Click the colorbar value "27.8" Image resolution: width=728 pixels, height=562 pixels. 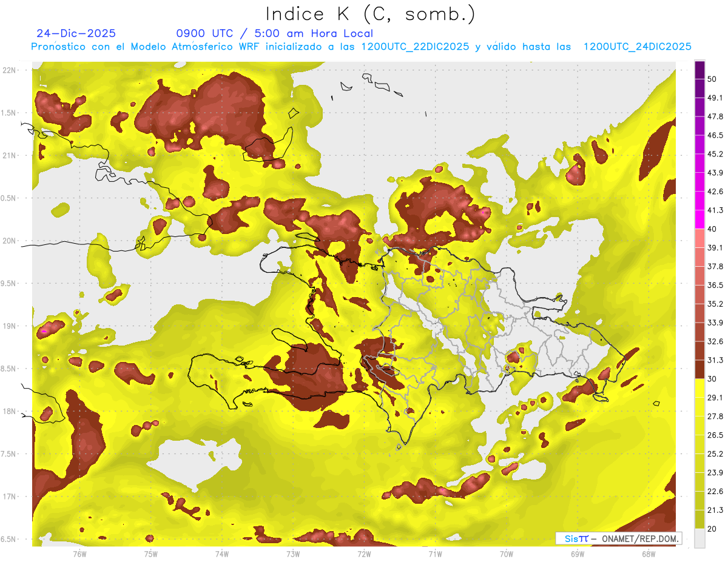[715, 416]
